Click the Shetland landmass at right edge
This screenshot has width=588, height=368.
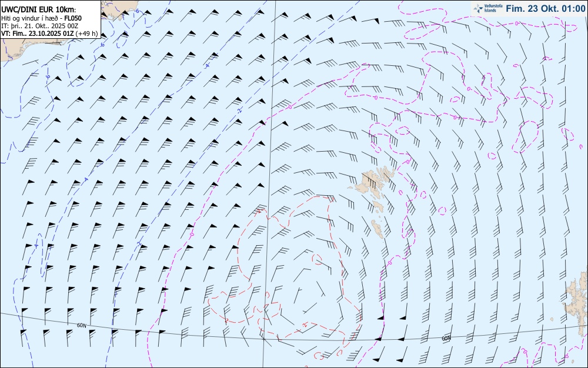578,300
